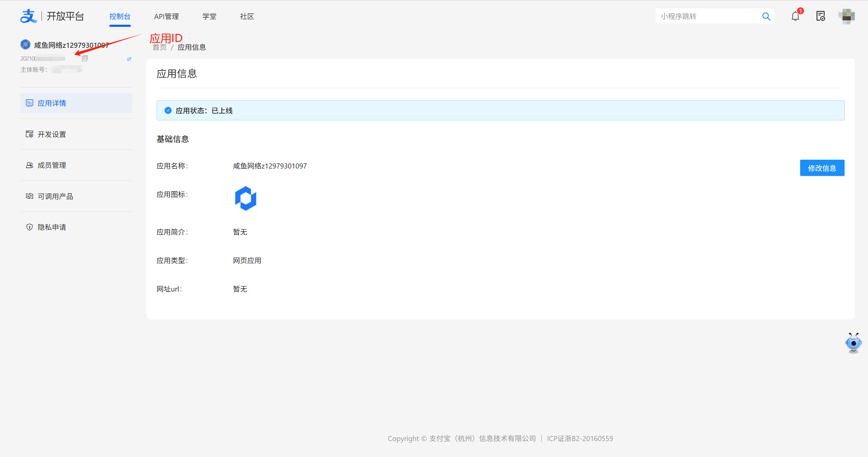The height and width of the screenshot is (457, 868).
Task: Open the document checklist icon in header
Action: (x=821, y=16)
